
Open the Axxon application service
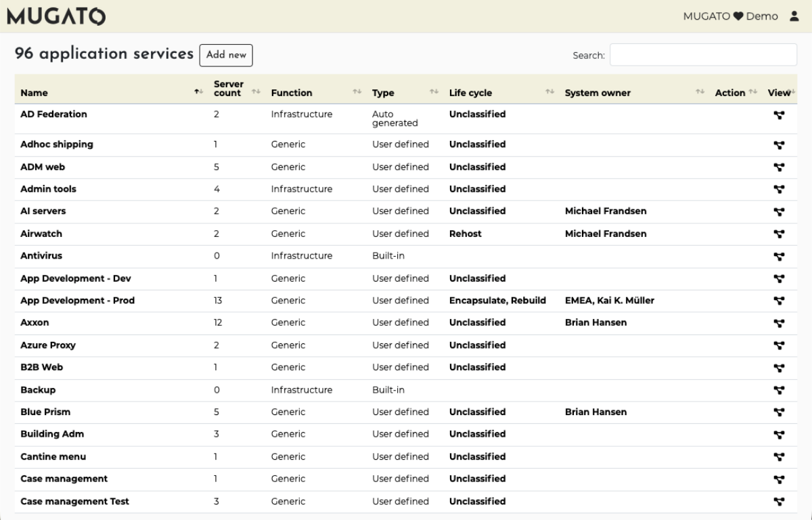coord(35,323)
